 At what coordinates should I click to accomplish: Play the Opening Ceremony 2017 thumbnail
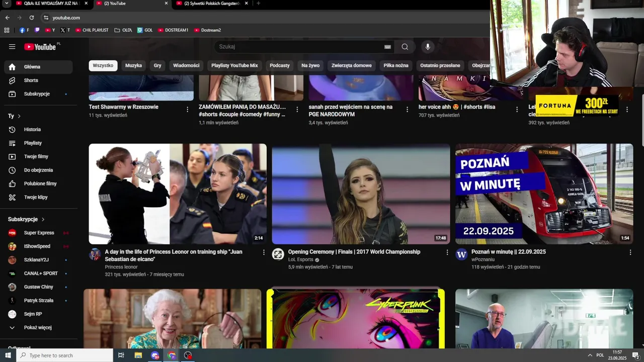pos(361,194)
